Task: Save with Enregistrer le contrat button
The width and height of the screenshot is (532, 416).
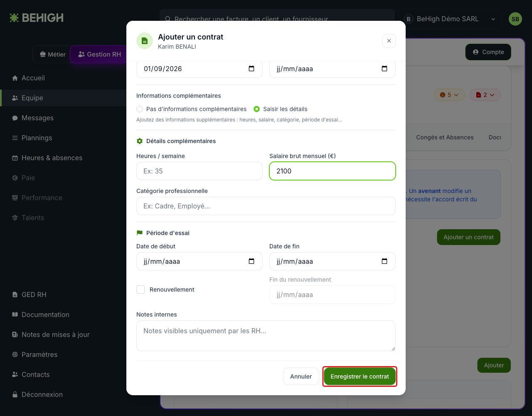Action: [360, 376]
